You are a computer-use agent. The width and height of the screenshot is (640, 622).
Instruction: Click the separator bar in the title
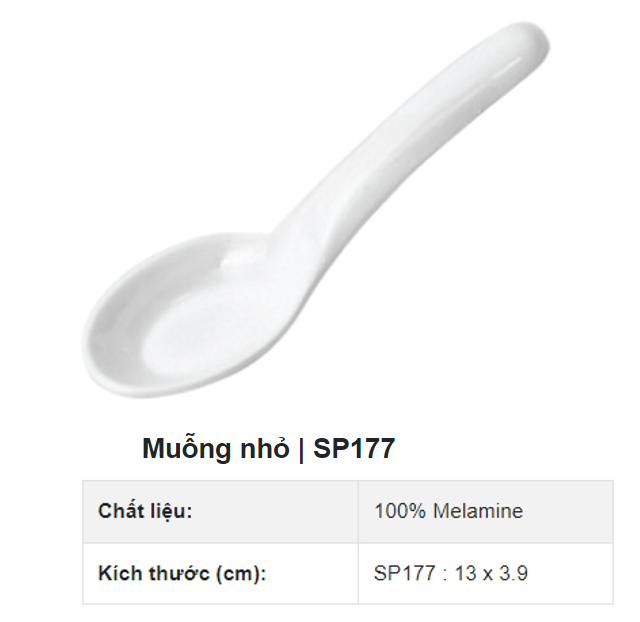301,449
